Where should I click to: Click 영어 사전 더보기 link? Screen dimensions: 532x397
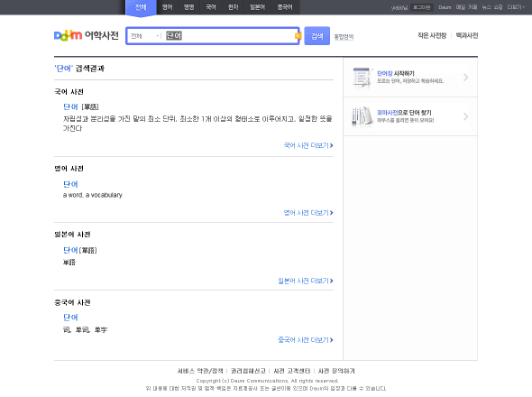(308, 213)
